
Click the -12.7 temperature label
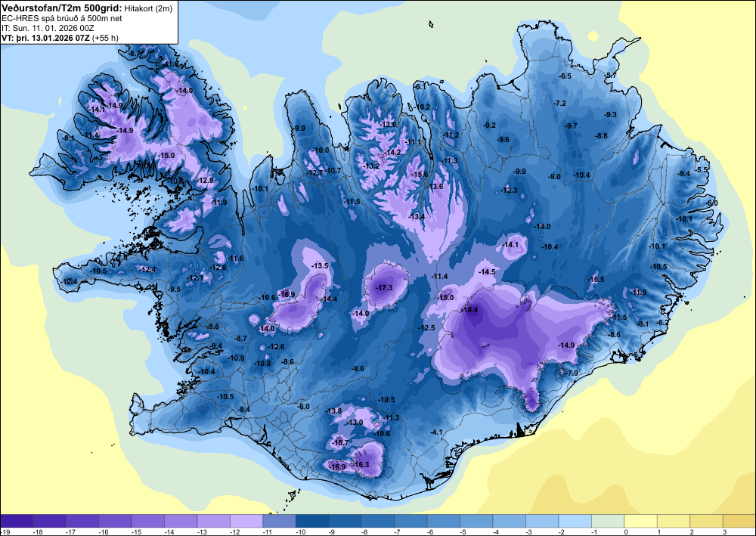coord(314,172)
